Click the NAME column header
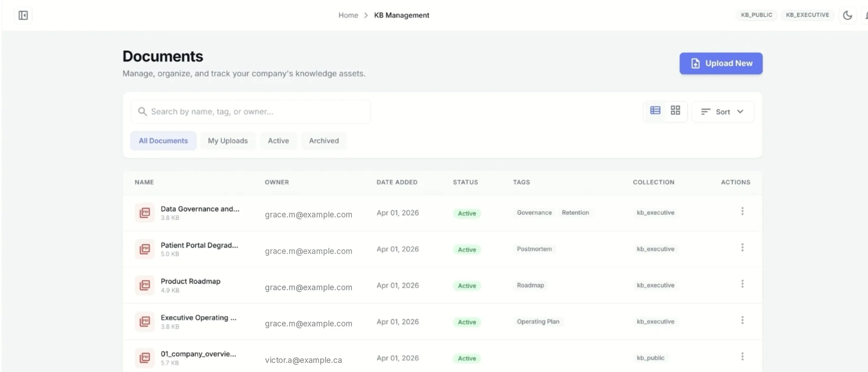This screenshot has width=868, height=372. click(144, 182)
